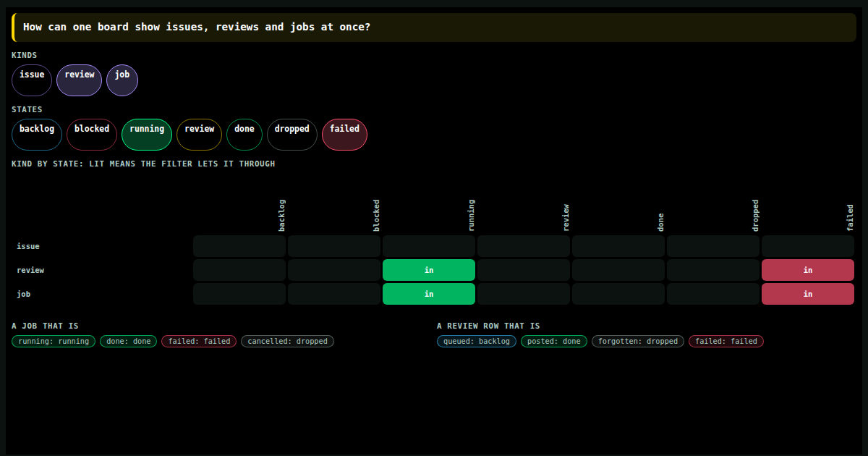868x456 pixels.
Task: Click the 'issue' row label in grid
Action: coord(28,246)
